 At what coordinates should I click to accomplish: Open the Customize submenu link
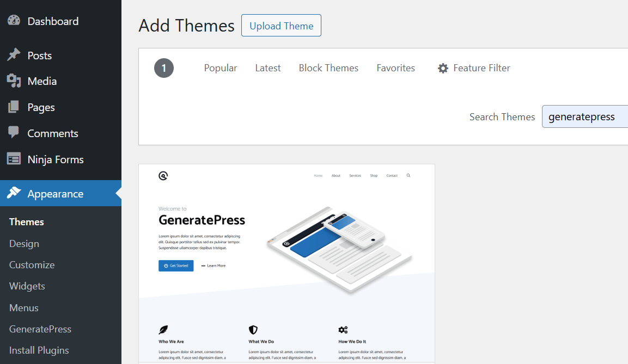pyautogui.click(x=32, y=265)
